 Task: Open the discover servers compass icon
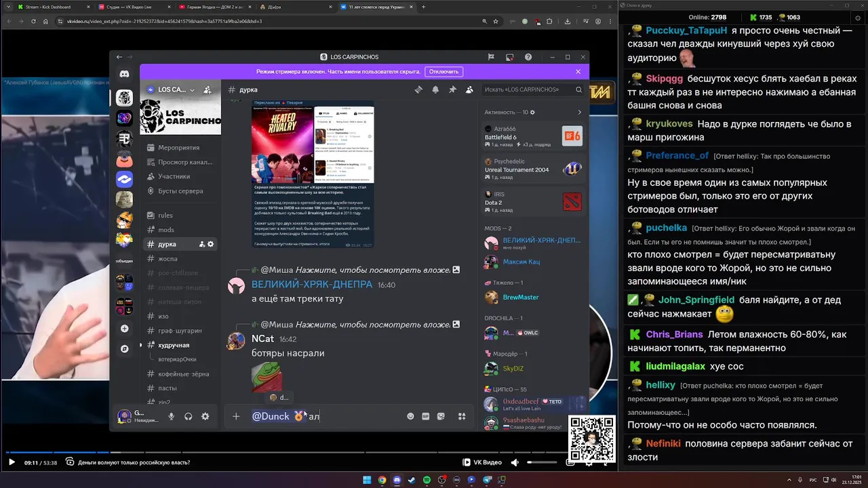(x=124, y=349)
